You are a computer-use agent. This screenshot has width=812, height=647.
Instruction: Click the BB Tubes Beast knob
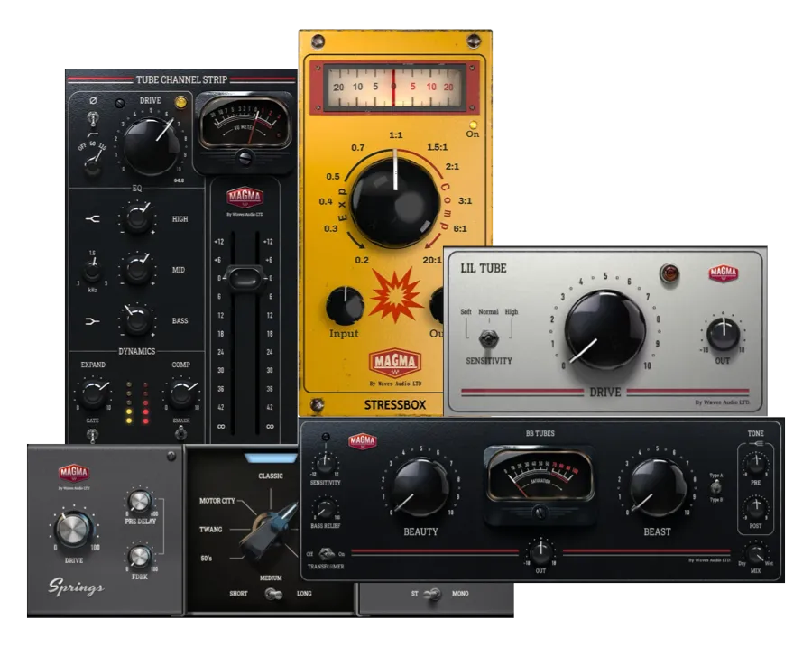click(657, 488)
